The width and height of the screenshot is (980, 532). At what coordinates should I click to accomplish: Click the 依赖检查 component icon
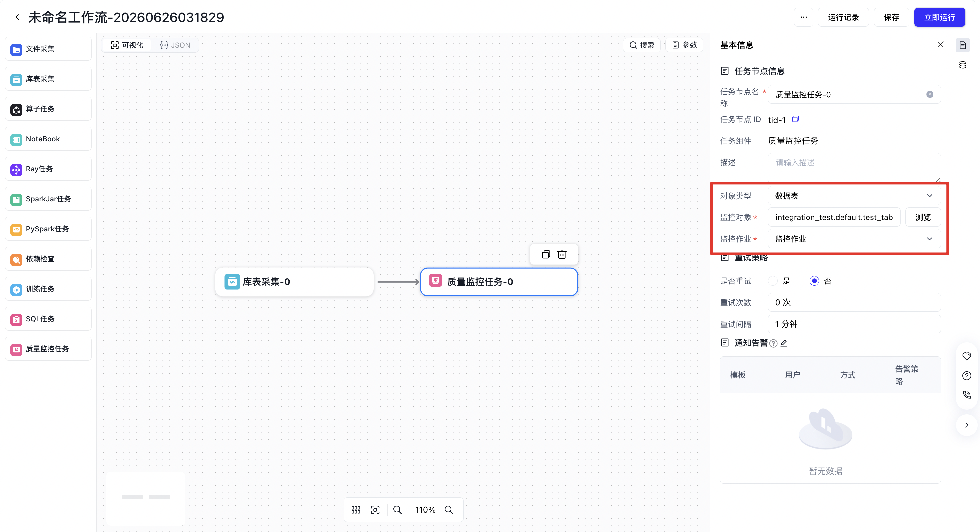[x=16, y=260]
